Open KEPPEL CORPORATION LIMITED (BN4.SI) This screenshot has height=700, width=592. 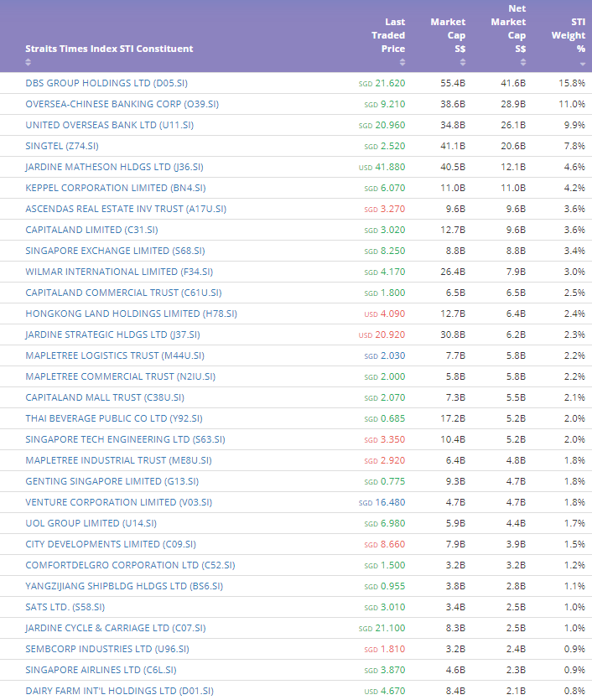click(116, 188)
